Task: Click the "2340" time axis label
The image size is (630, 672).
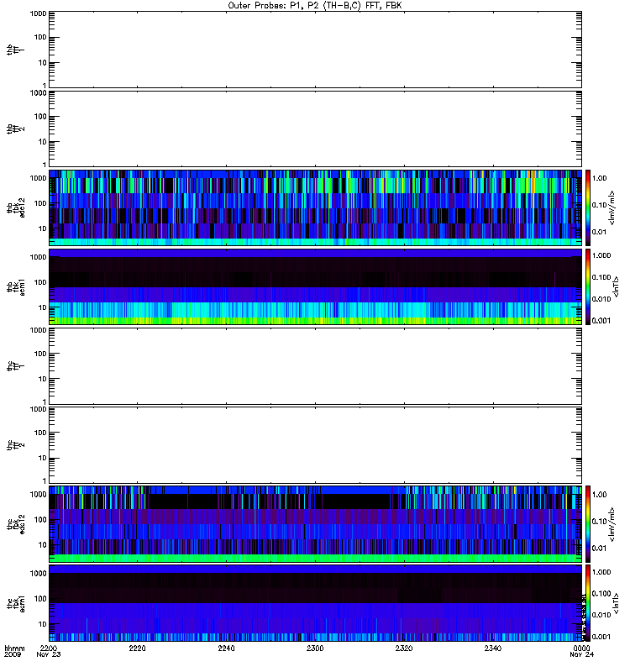Action: tap(492, 648)
